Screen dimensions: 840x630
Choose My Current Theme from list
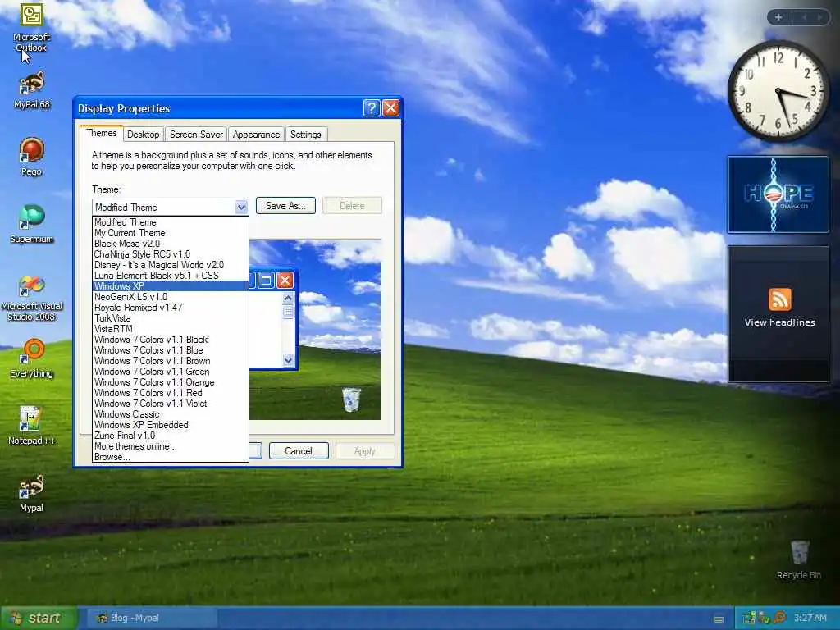171,233
